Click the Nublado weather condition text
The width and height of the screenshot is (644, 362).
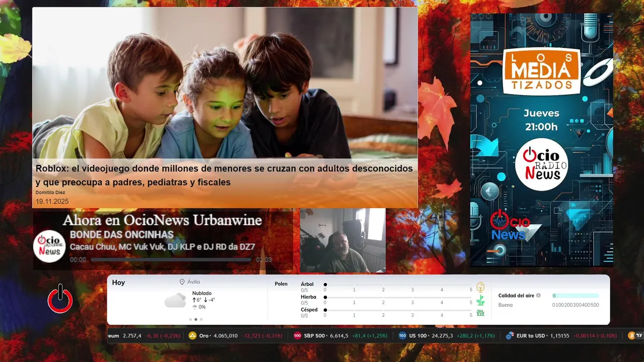click(202, 293)
